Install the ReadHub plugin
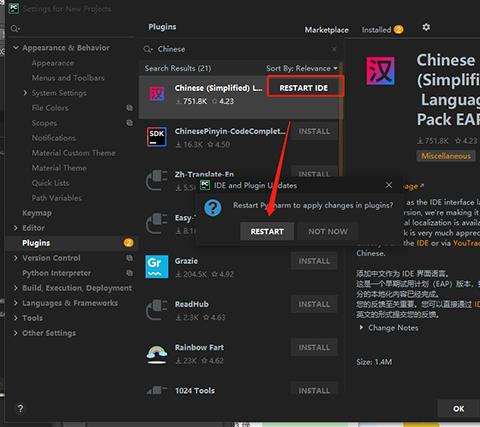Image resolution: width=480 pixels, height=427 pixels. 314,304
